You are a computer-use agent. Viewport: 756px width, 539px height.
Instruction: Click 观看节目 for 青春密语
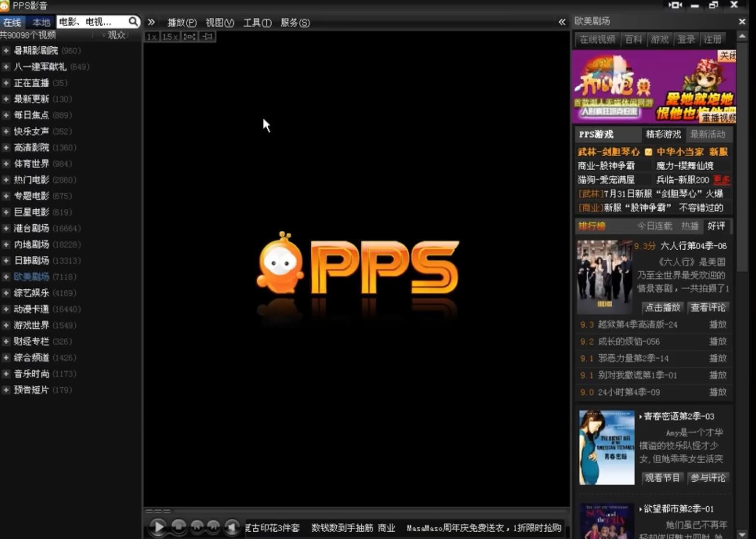pyautogui.click(x=662, y=478)
